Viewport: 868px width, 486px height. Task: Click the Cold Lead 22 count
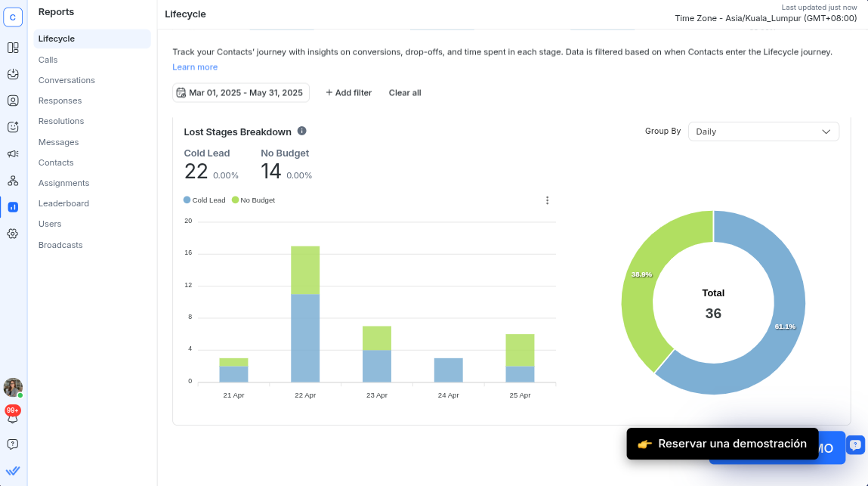196,172
